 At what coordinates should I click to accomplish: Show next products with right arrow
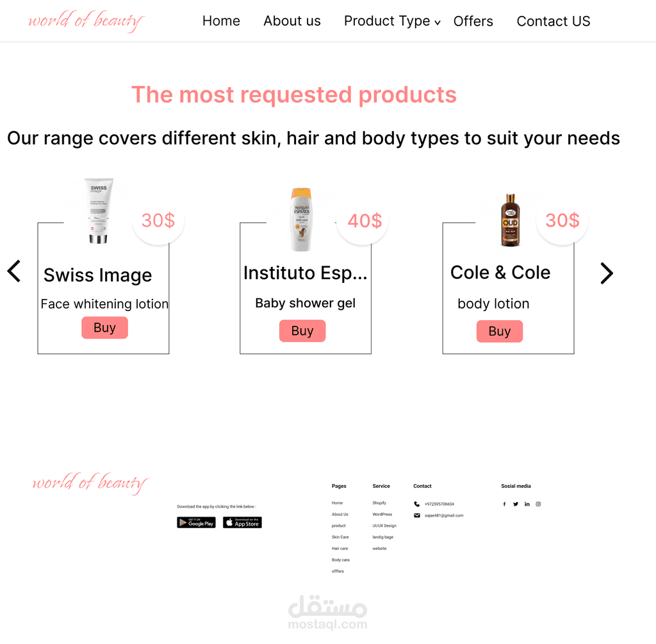coord(607,273)
